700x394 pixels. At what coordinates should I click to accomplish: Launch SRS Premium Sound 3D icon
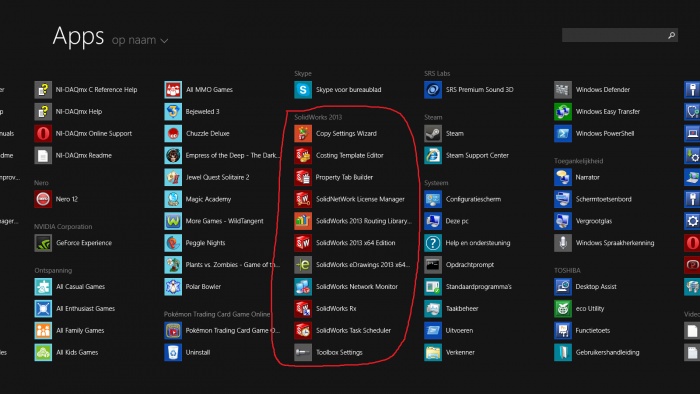click(433, 90)
